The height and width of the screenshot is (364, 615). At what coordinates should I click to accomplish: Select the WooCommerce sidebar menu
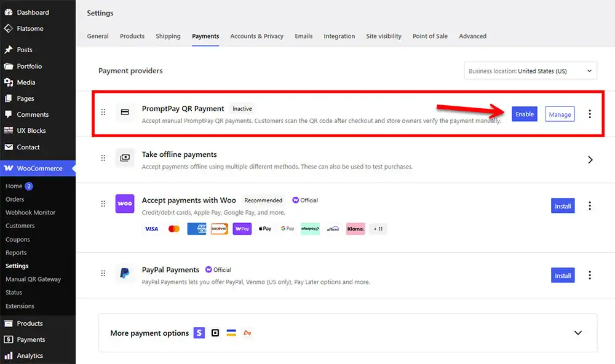38,168
